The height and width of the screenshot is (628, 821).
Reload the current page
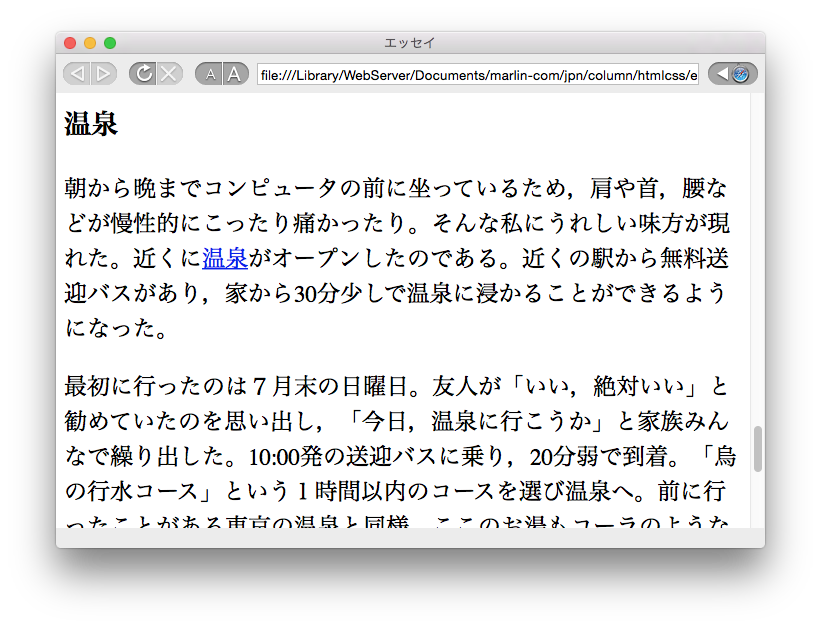(x=143, y=74)
